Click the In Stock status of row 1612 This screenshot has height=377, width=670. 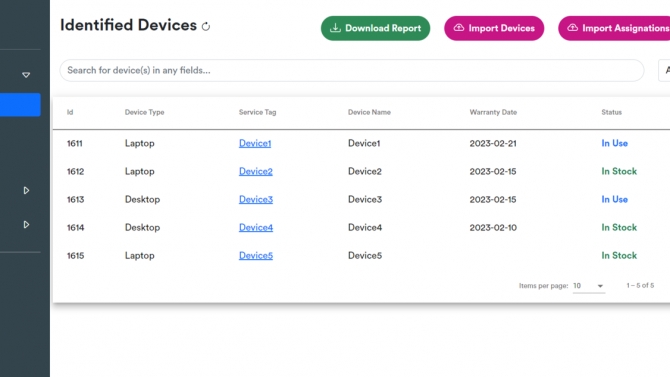click(x=619, y=171)
